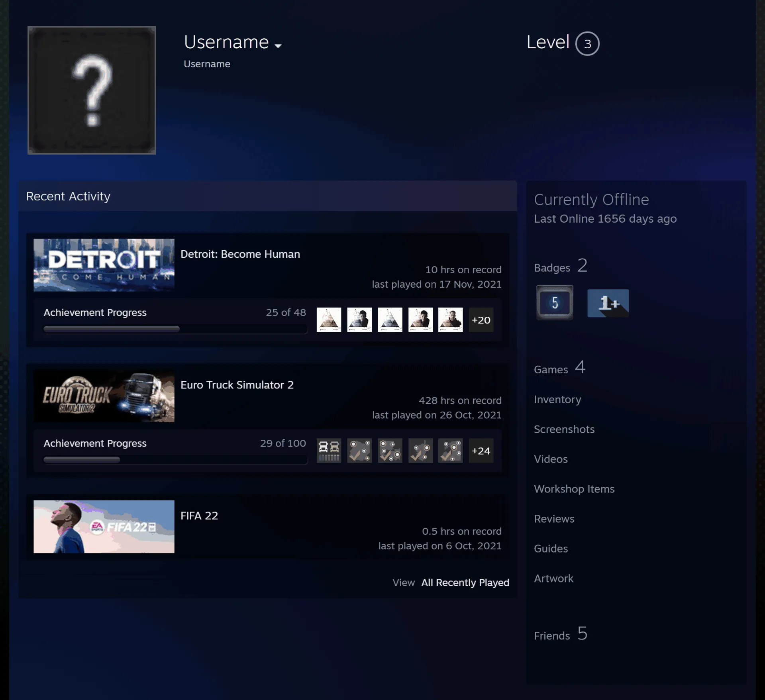Click fifth Euro Truck achievement icon
This screenshot has height=700, width=765.
point(451,451)
